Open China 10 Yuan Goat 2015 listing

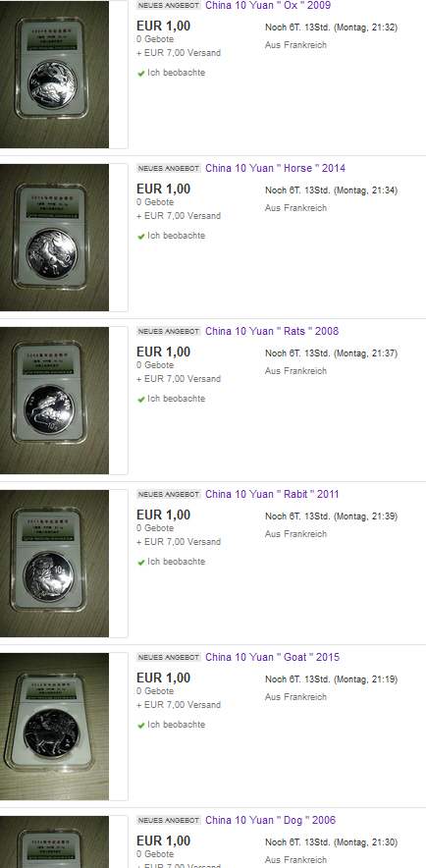tap(272, 657)
